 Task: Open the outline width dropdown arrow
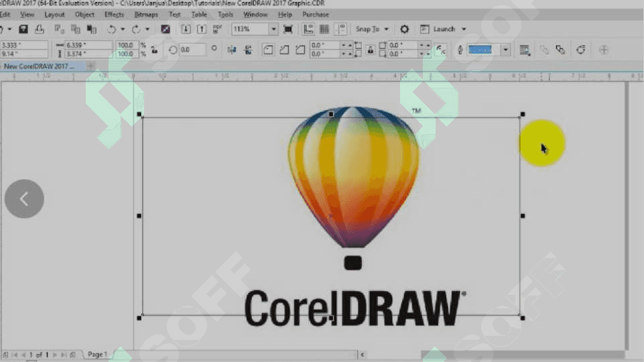point(505,50)
